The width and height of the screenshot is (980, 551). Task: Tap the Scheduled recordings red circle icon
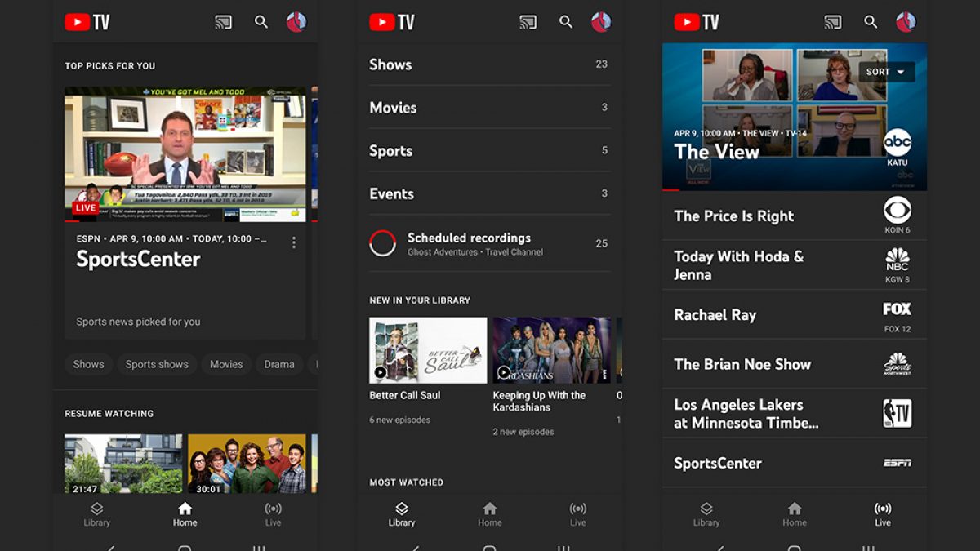[382, 243]
